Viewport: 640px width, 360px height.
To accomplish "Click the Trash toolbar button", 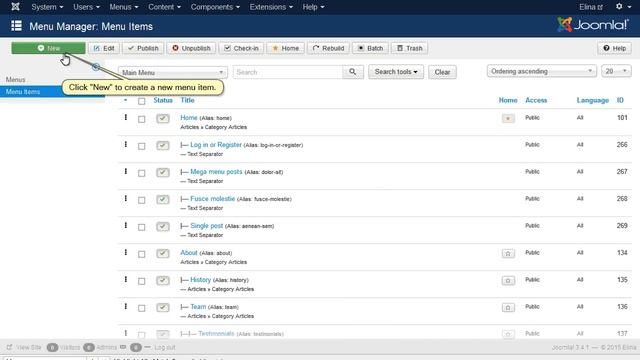I will [x=410, y=48].
